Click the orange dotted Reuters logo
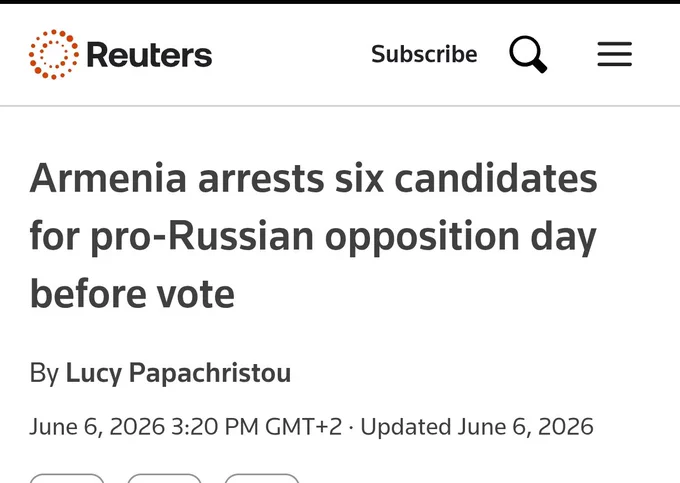 pos(54,55)
